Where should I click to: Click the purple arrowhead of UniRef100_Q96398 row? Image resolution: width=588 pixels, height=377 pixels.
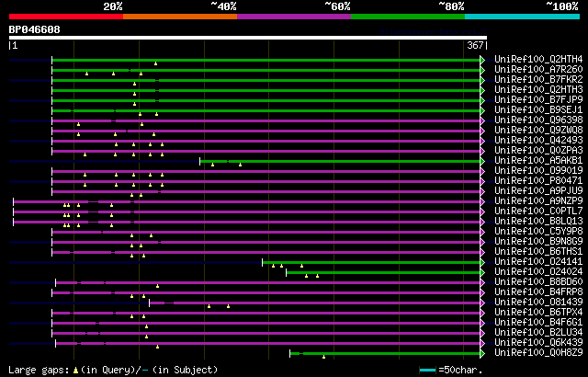click(x=482, y=120)
